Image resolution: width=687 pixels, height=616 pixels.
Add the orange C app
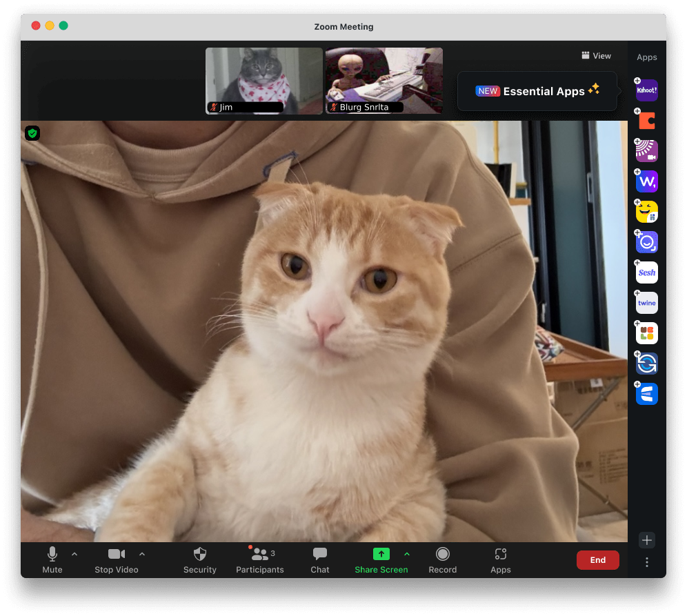(646, 121)
